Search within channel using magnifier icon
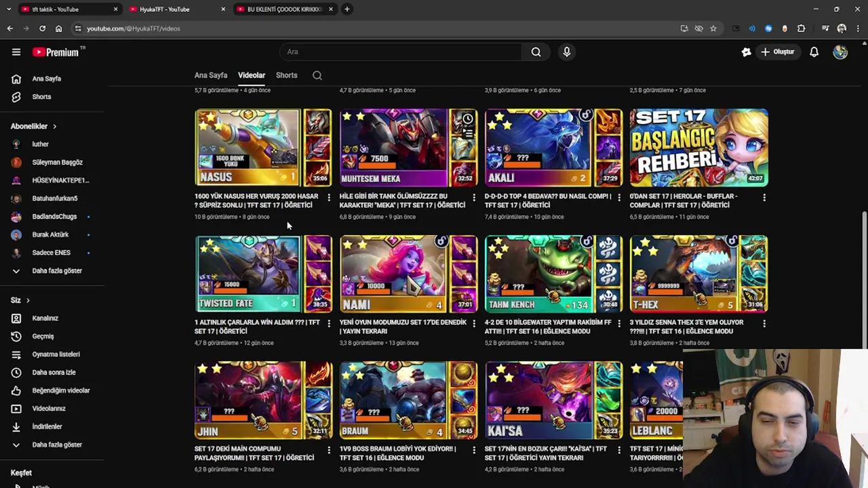868x488 pixels. [x=317, y=75]
